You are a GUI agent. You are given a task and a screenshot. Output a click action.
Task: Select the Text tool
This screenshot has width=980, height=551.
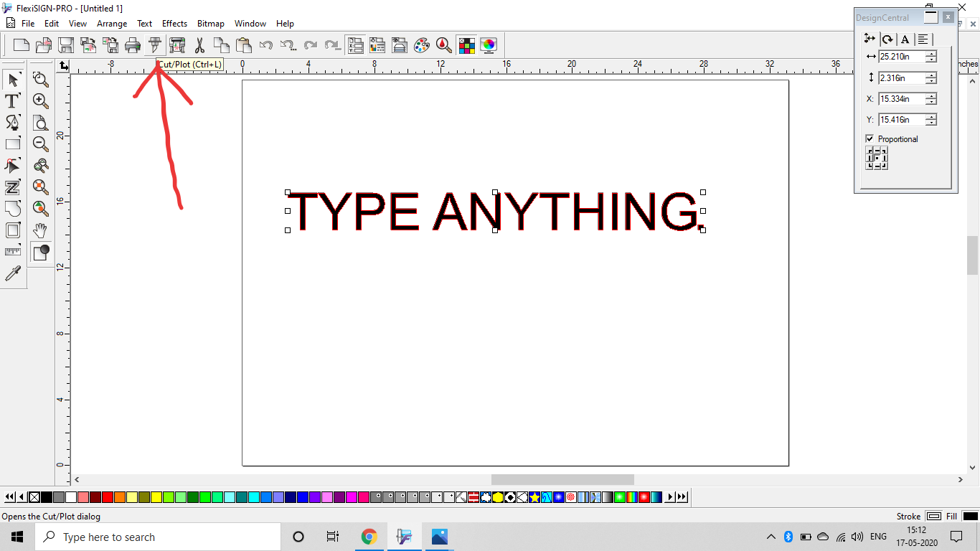[13, 101]
